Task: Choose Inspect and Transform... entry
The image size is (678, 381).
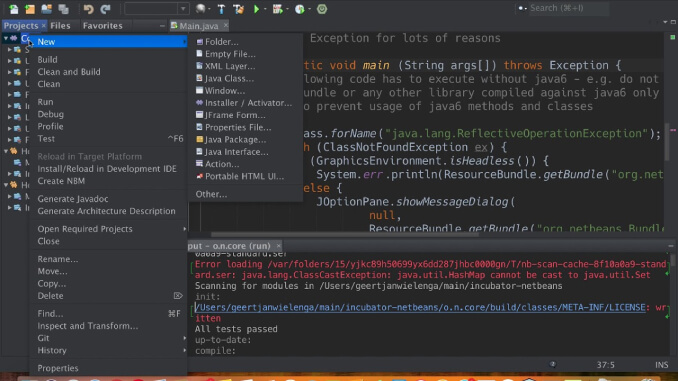Action: pos(108,326)
